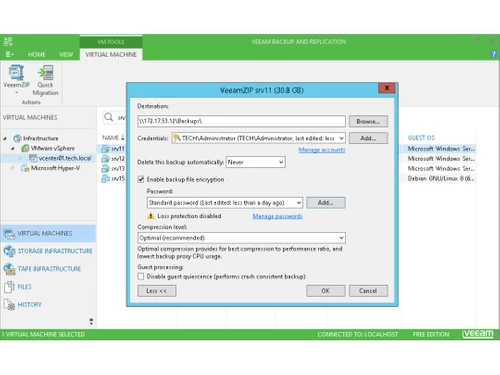
Task: Click Add next to Credentials
Action: point(368,138)
